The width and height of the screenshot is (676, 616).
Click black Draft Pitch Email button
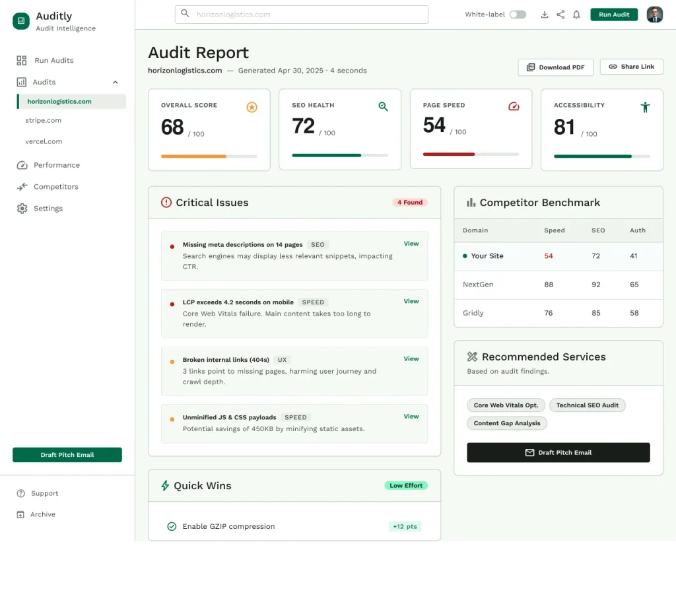coord(558,452)
